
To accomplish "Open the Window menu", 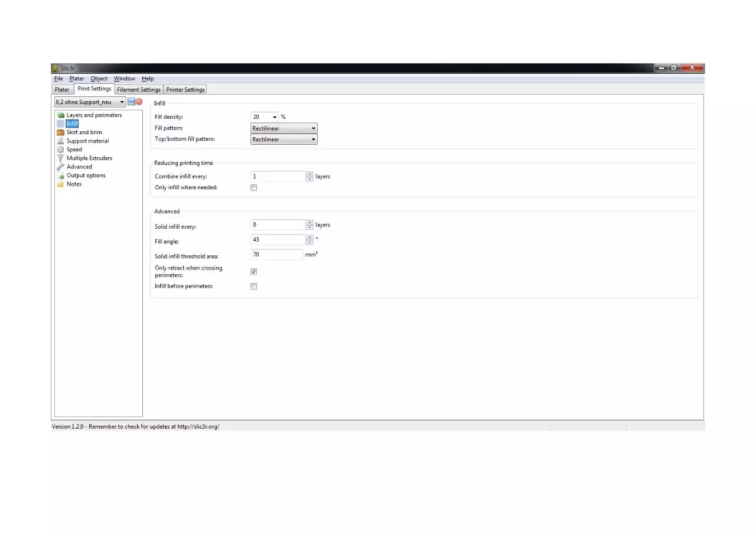I will [125, 79].
